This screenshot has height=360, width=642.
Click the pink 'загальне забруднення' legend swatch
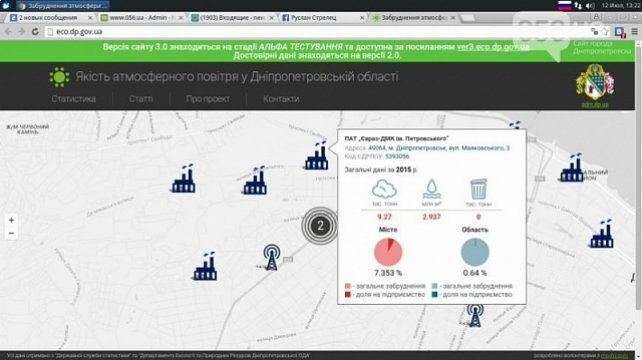tap(348, 286)
